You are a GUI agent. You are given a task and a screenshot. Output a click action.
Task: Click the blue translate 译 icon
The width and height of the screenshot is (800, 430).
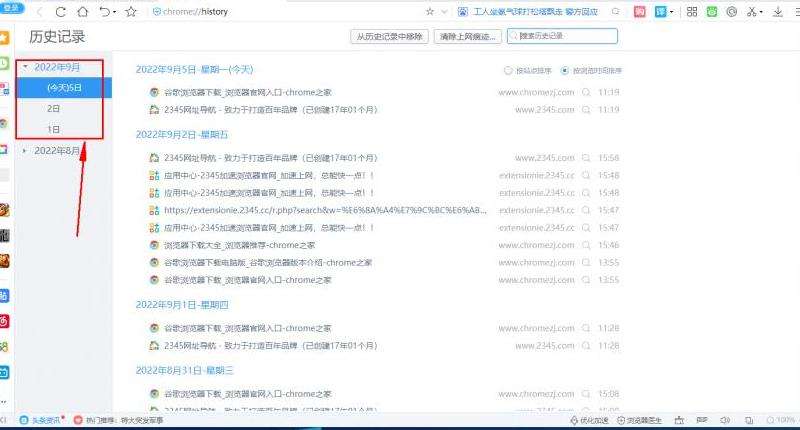pyautogui.click(x=661, y=12)
